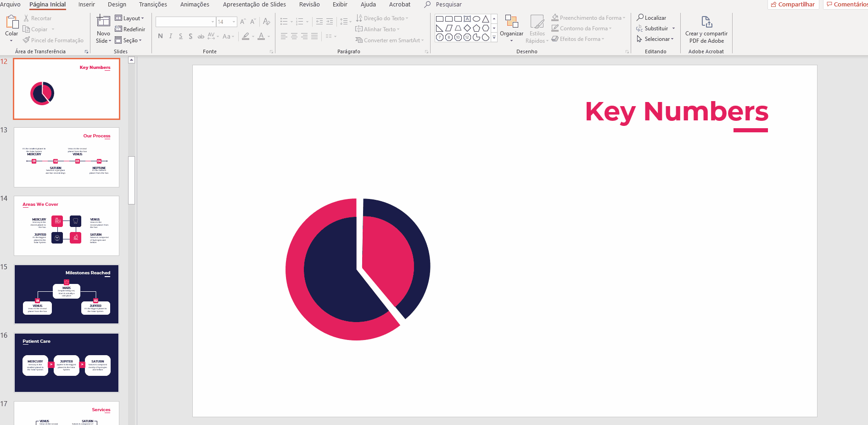Click the Estilos Rápidos icon
Screen dimensions: 868x425
537,22
